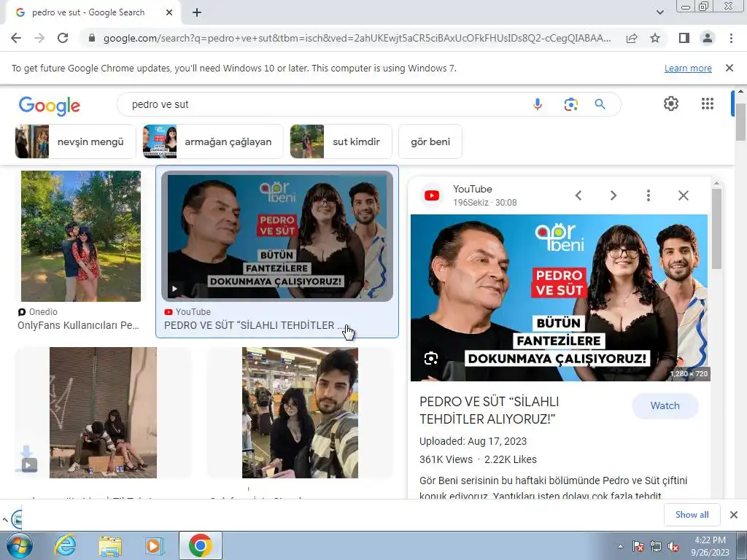Open preview panel more options menu

tap(648, 195)
